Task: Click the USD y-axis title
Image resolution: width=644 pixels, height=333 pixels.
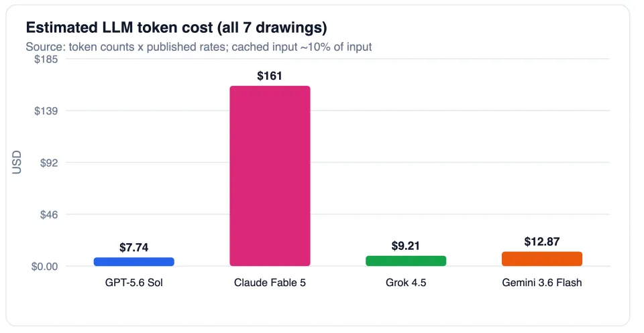Action: [x=17, y=162]
